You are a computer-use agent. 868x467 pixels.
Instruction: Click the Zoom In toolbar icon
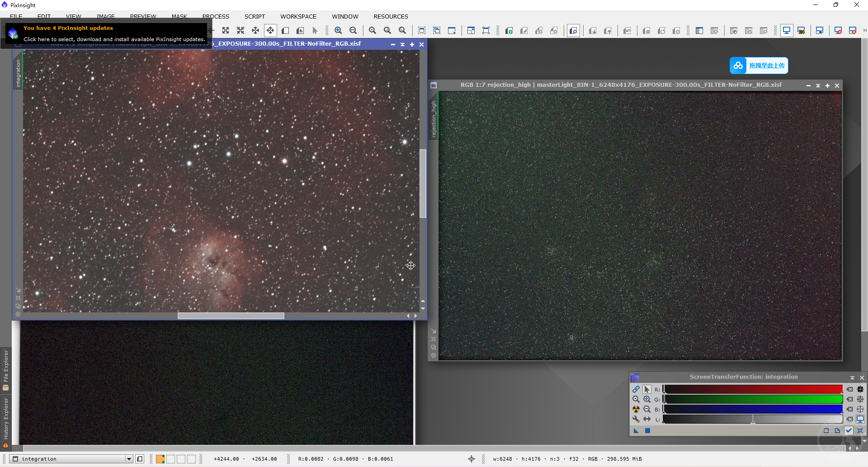[x=338, y=30]
